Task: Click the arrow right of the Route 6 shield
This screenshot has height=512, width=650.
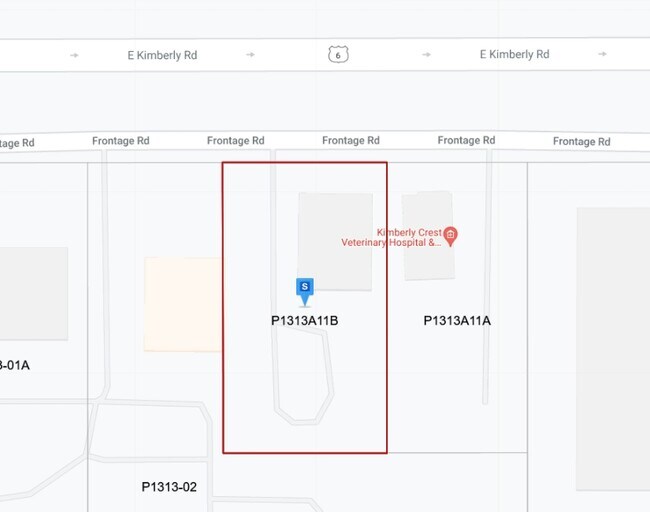Action: 426,55
